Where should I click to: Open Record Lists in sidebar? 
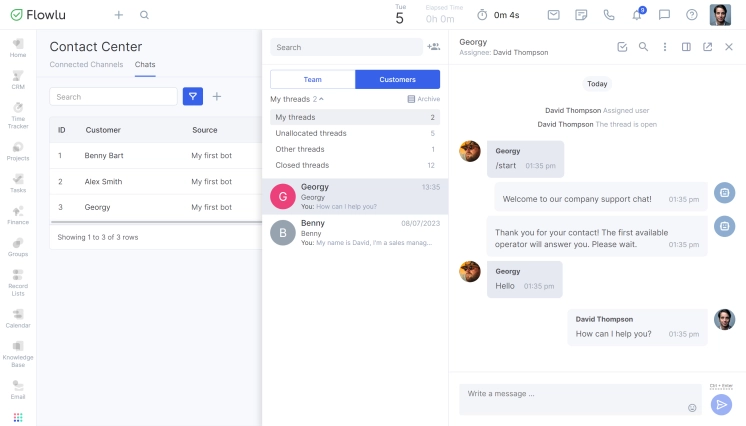click(18, 282)
